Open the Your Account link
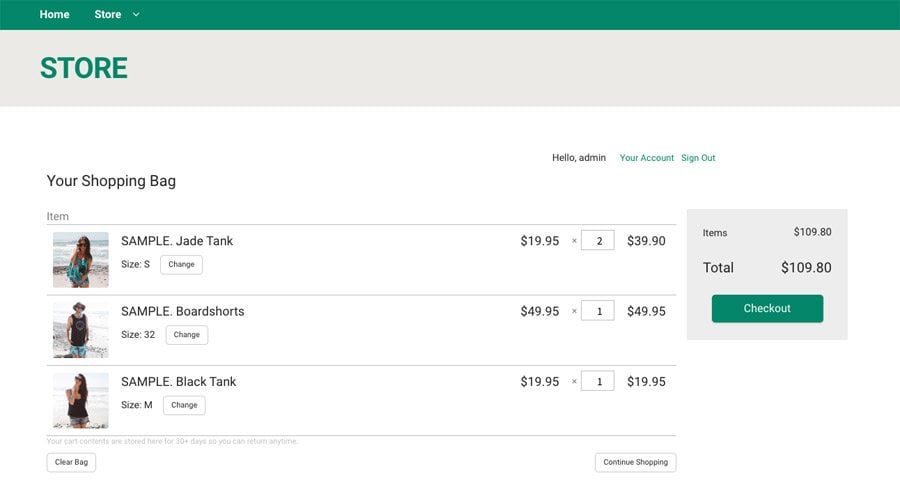Screen dimensions: 900x496 coord(646,158)
